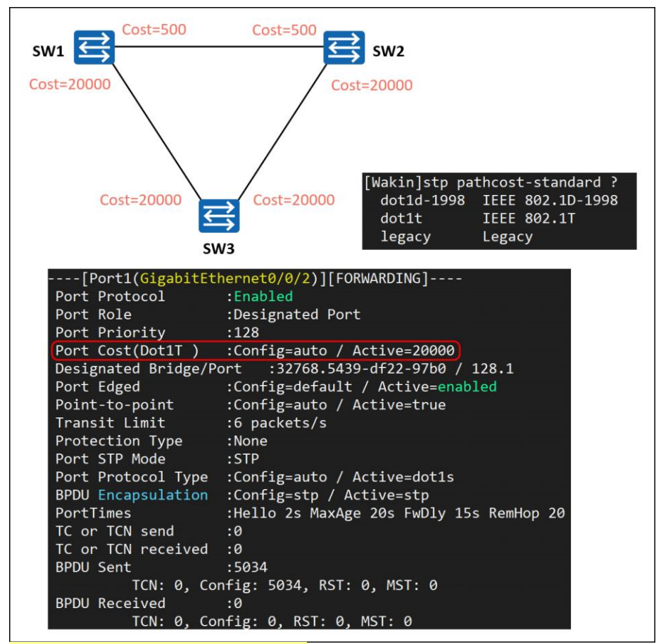Click the Port Edged Active=enabled value
Screen dimensions: 661x644
coord(437,387)
